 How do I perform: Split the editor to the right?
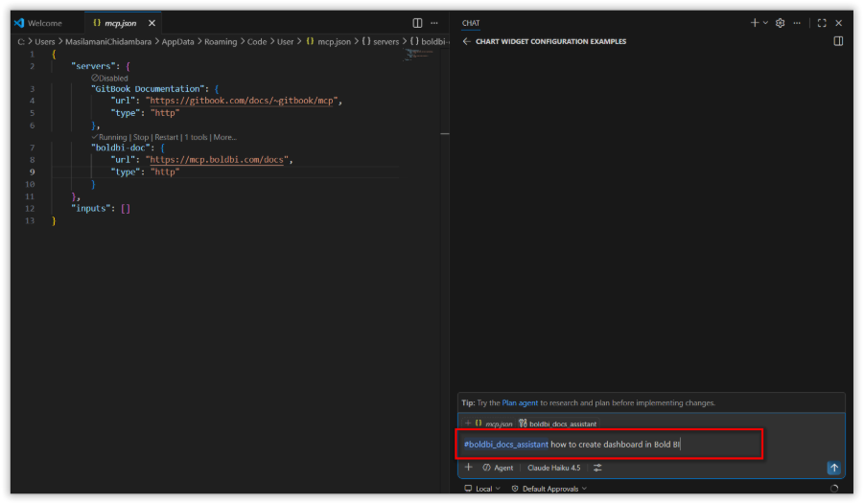coord(417,23)
